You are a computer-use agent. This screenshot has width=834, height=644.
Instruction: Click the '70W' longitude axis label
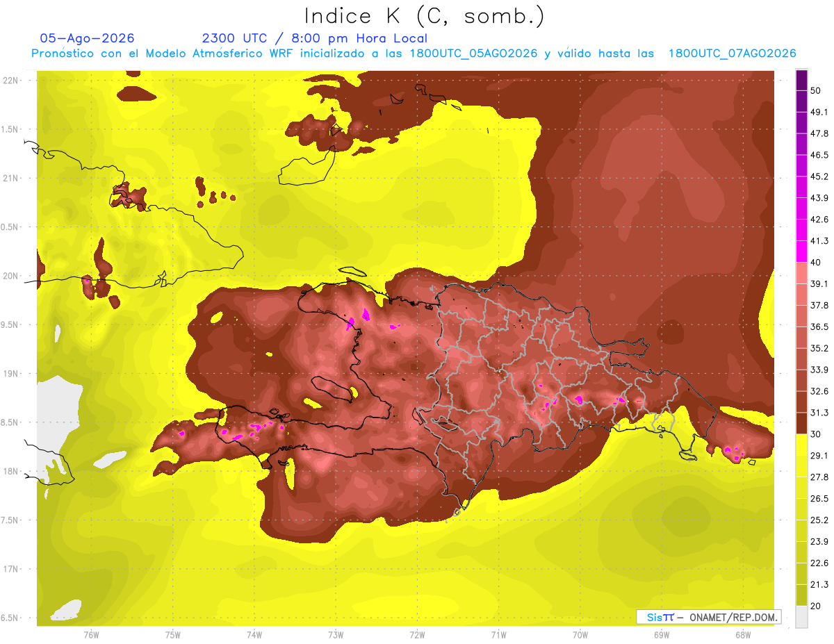[x=580, y=635]
